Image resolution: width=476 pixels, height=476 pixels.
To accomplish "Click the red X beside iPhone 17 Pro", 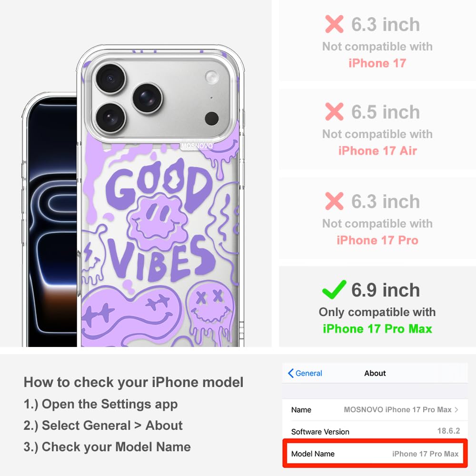I will [334, 201].
